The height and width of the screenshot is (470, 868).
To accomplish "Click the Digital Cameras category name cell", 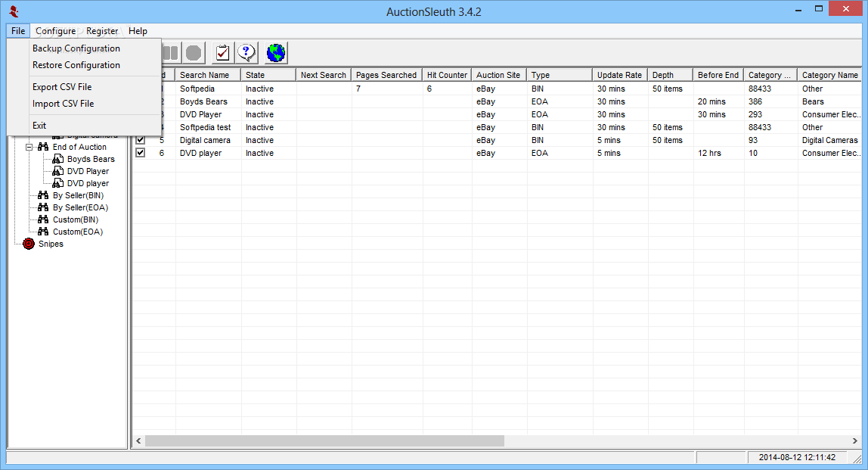I will (829, 140).
